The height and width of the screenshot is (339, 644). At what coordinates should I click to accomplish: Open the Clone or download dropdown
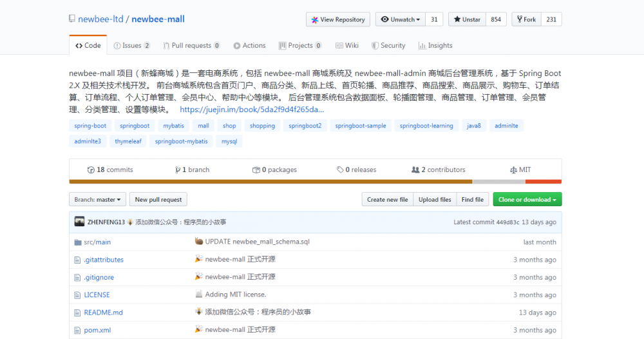527,199
